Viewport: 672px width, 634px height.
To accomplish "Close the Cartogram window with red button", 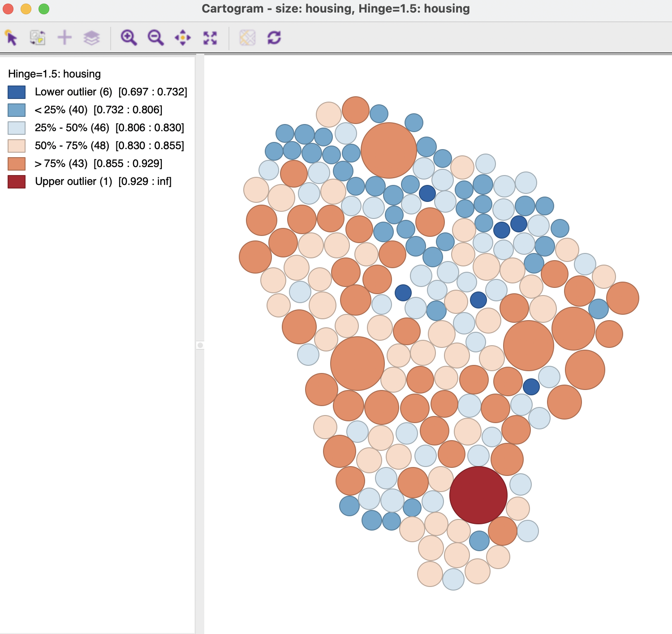I will [x=9, y=9].
